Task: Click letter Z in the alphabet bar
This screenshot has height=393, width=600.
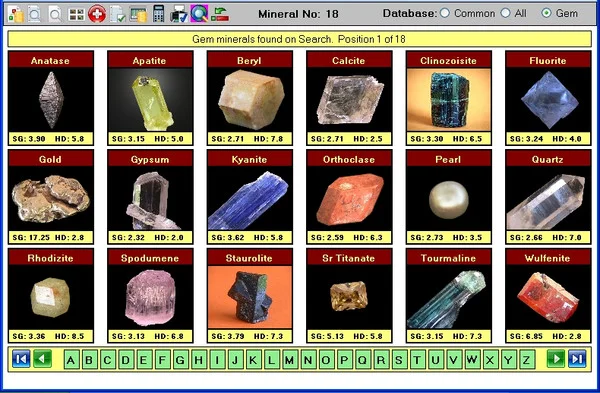Action: point(527,360)
